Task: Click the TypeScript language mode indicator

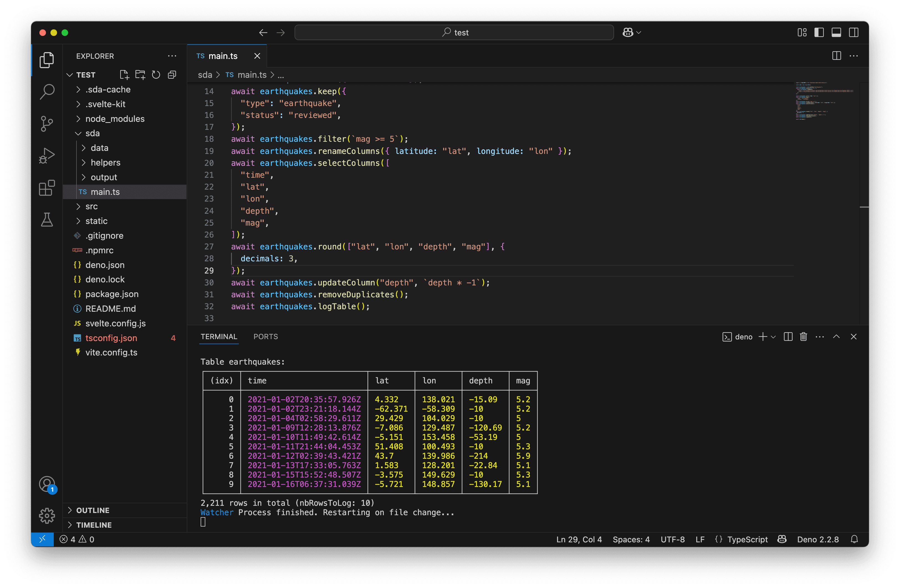Action: tap(748, 539)
